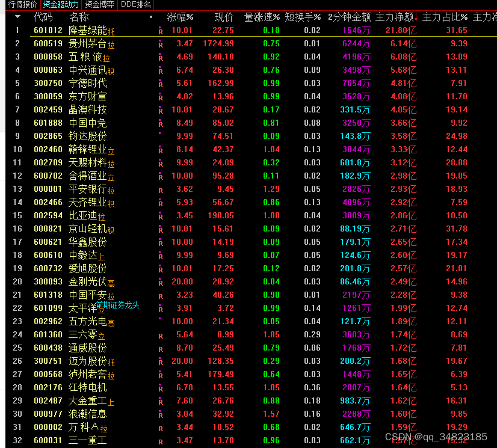Click the R marker for 晶澳科技
The height and width of the screenshot is (448, 497).
pyautogui.click(x=161, y=110)
